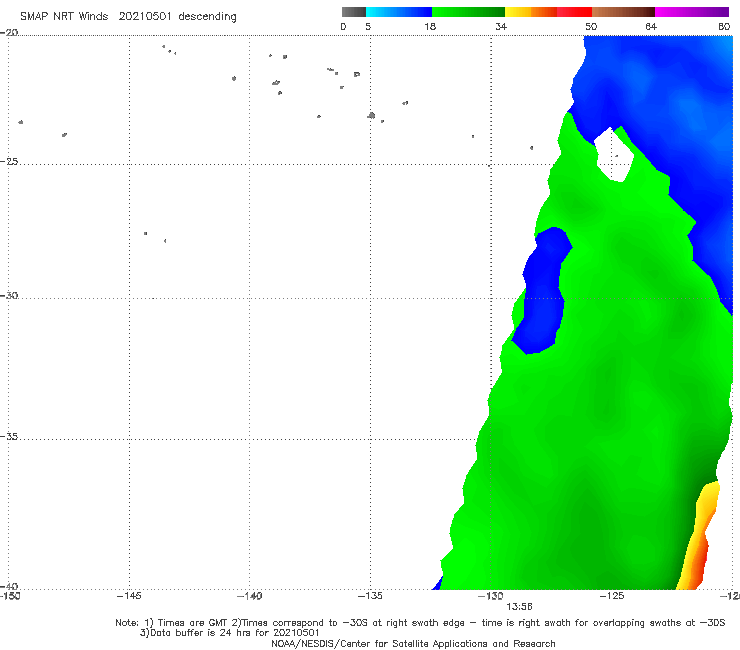Viewport: 740px width, 650px height.
Task: Click the 'SMAP NRT Winds 20210501 descending' title
Action: (x=128, y=16)
